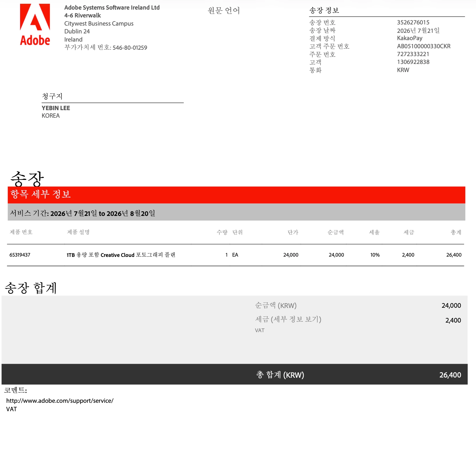This screenshot has width=476, height=451.
Task: Click the 송장 정보 section heading
Action: tap(324, 10)
